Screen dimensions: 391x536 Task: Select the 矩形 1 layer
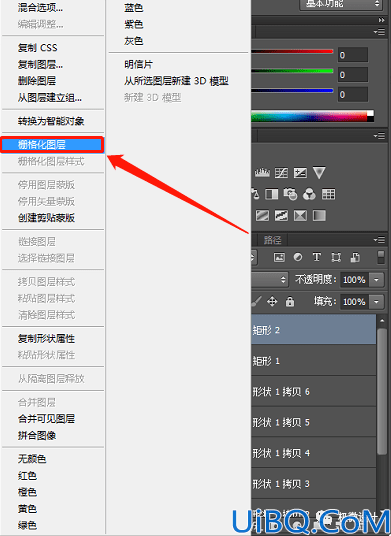coord(314,361)
